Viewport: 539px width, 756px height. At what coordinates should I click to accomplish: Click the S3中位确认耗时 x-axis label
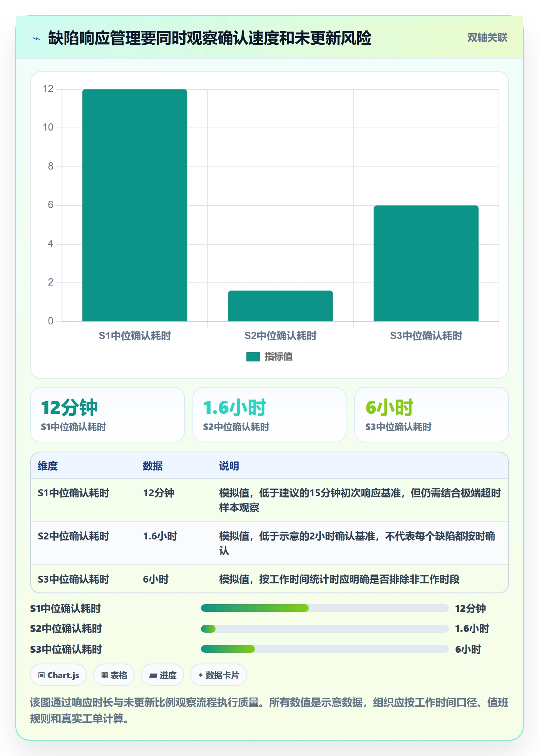[x=426, y=336]
